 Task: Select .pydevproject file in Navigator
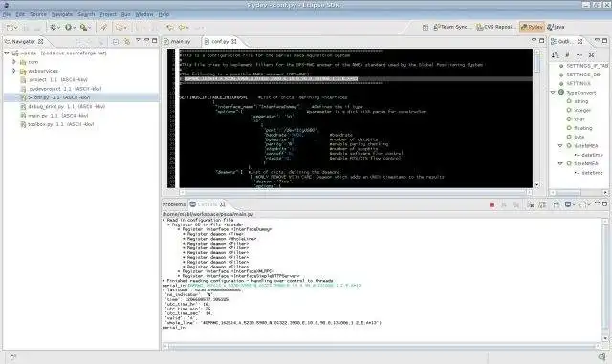(x=61, y=89)
